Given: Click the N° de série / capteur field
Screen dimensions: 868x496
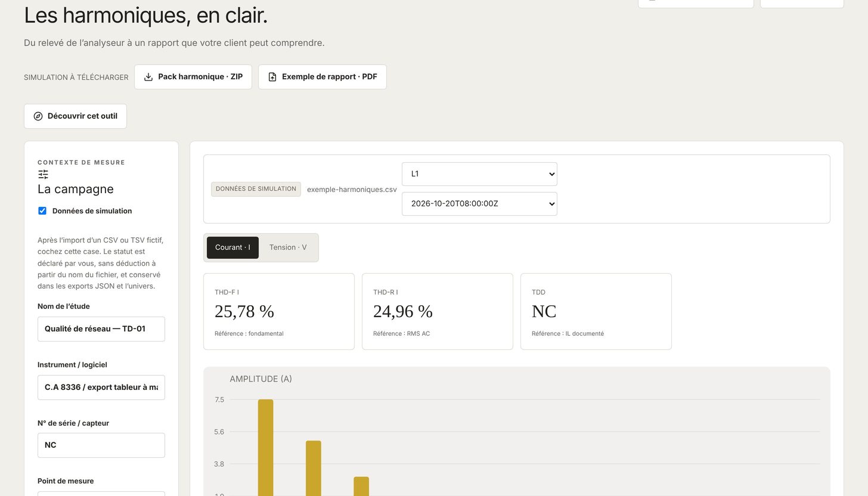Looking at the screenshot, I should tap(101, 445).
